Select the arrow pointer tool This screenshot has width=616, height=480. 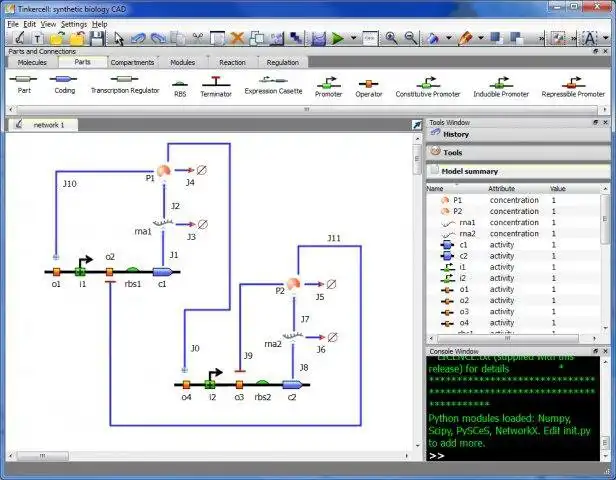pyautogui.click(x=118, y=38)
